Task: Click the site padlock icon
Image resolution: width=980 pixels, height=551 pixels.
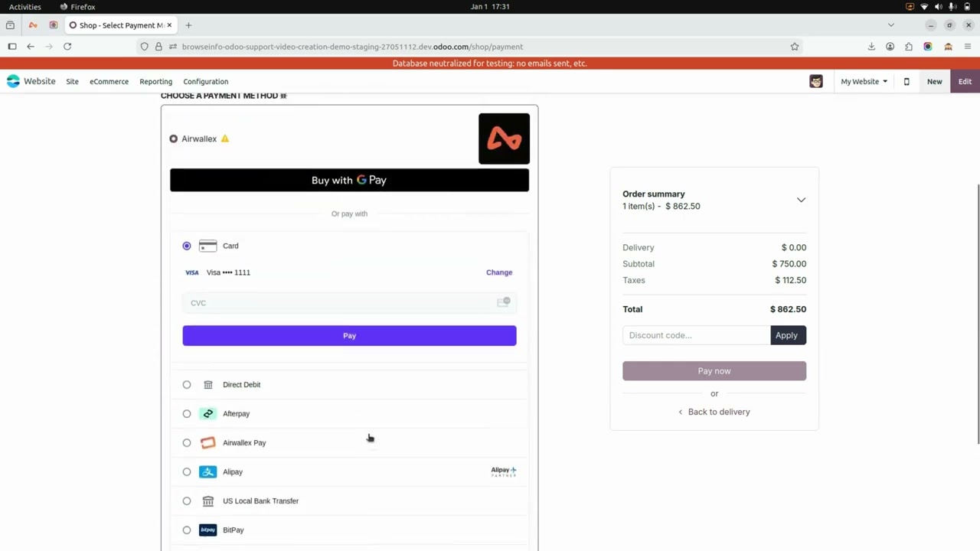Action: (x=158, y=47)
